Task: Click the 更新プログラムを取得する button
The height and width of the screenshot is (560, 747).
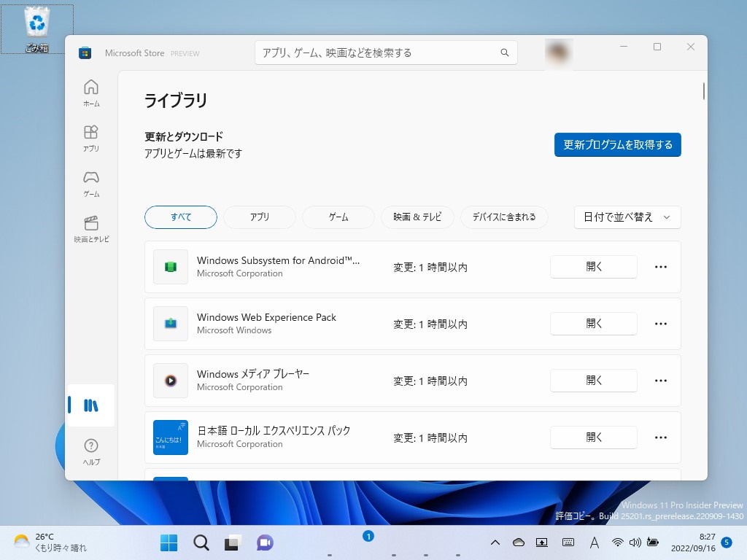Action: pos(617,144)
